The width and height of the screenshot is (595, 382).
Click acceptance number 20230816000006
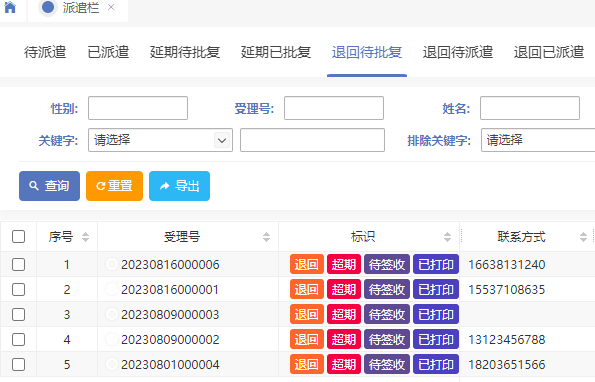point(170,264)
